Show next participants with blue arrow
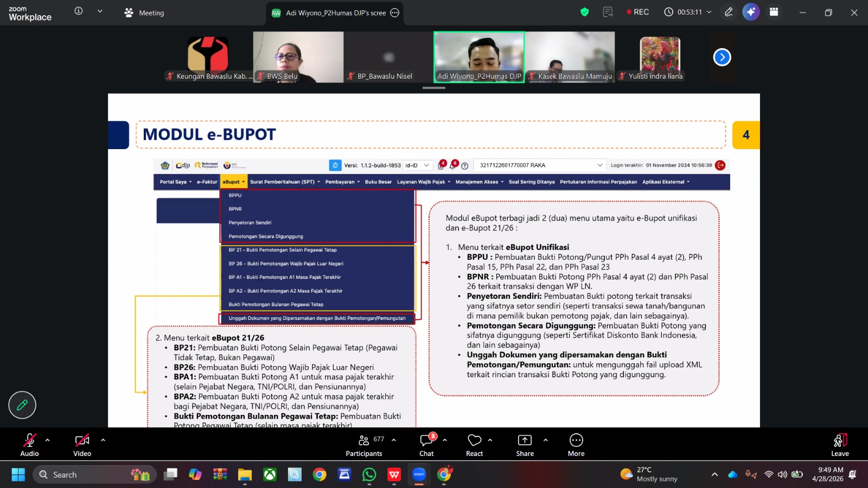 [x=722, y=57]
